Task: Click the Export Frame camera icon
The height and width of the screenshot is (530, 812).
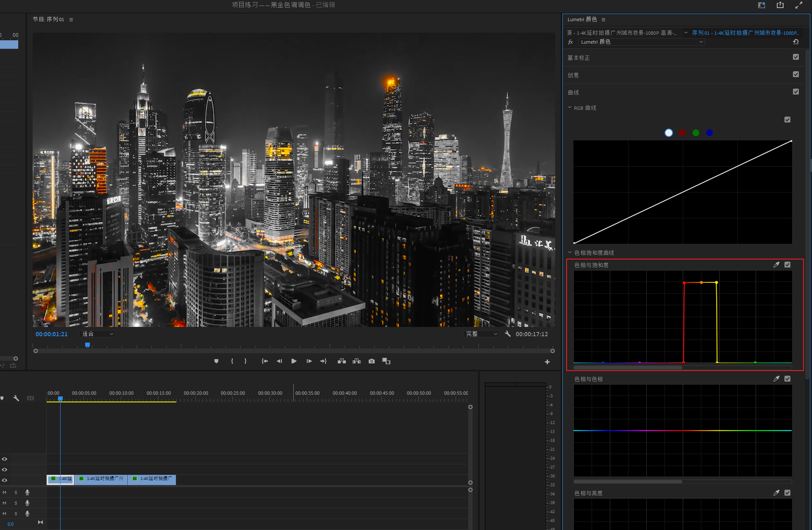Action: click(x=372, y=361)
